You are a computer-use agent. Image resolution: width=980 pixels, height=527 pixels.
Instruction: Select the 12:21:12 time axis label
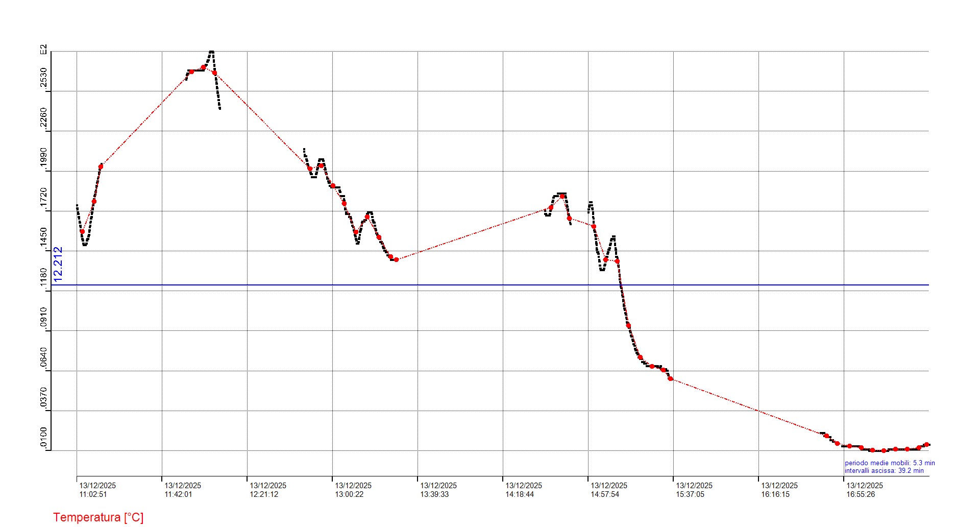(x=264, y=494)
